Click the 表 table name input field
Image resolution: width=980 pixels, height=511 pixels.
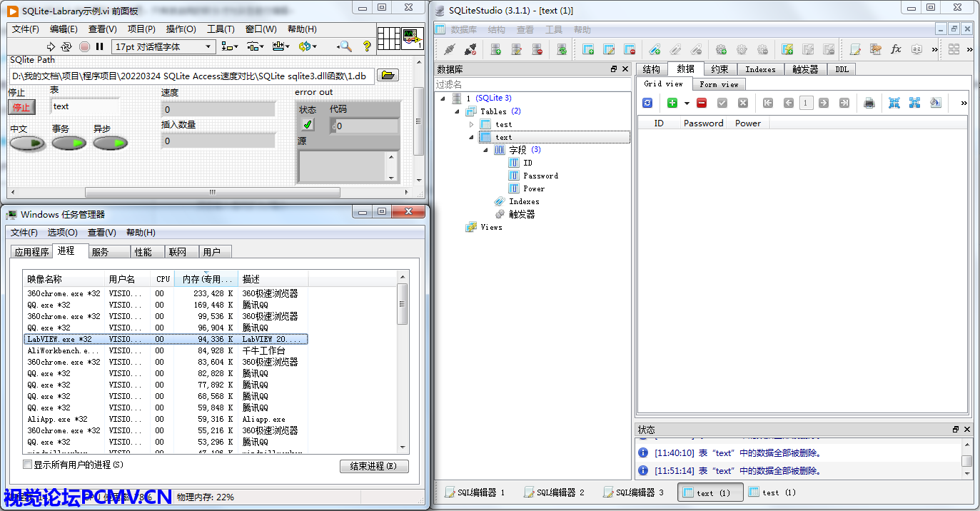click(84, 106)
